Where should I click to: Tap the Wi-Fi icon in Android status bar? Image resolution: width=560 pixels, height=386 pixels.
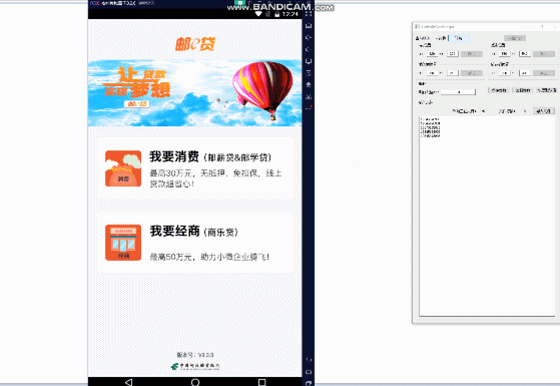[258, 14]
